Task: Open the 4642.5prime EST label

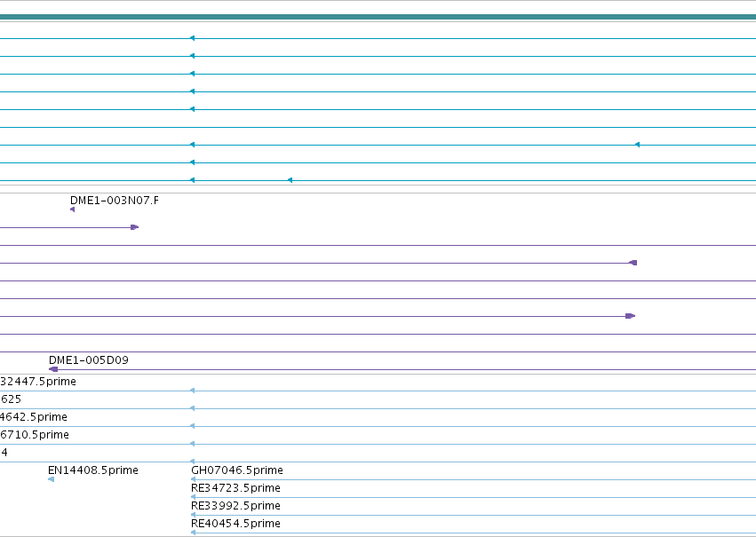Action: (34, 417)
